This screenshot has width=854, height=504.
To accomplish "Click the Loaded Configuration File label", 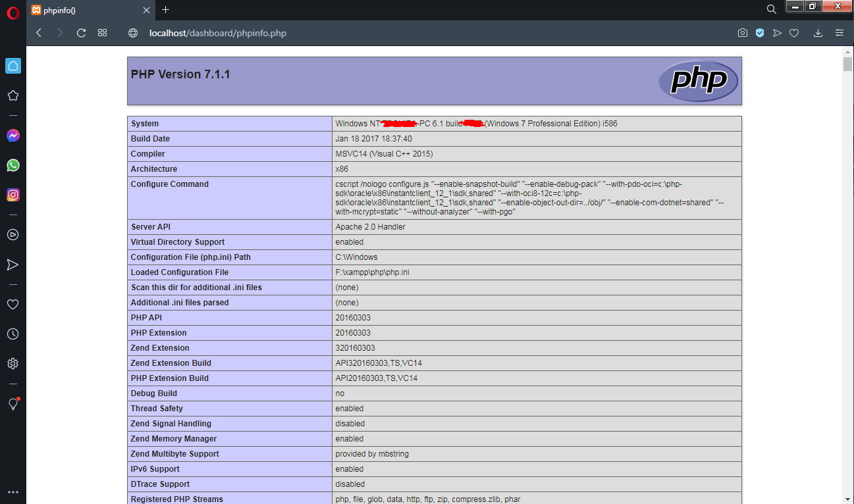I will 180,272.
